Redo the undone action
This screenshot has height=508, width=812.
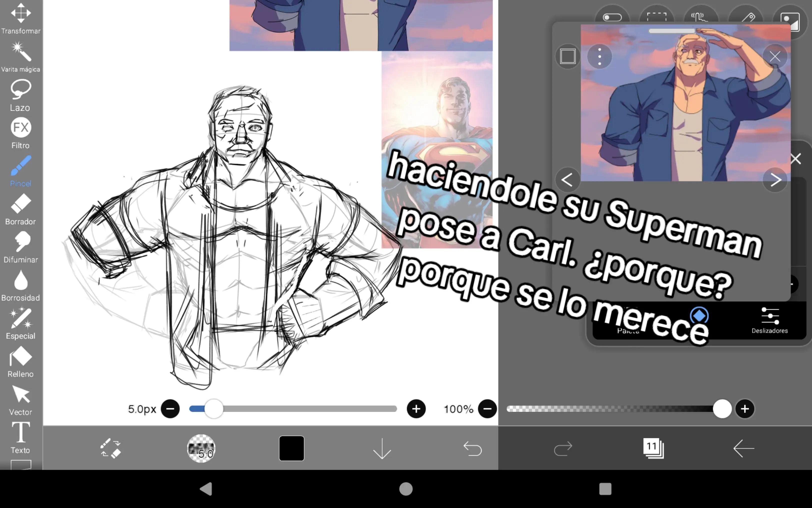[563, 448]
